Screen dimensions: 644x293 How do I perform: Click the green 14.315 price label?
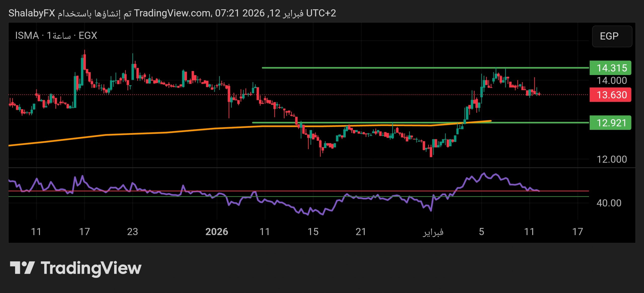tap(610, 68)
